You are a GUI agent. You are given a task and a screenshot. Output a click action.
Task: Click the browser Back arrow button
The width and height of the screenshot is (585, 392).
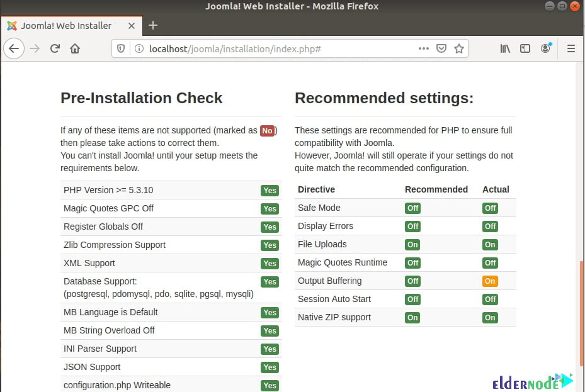(x=14, y=48)
